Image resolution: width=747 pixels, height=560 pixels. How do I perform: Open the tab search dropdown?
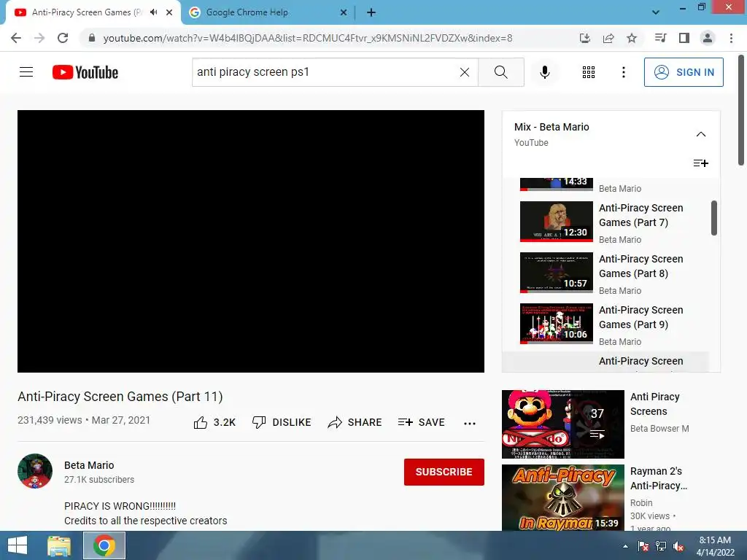[656, 12]
